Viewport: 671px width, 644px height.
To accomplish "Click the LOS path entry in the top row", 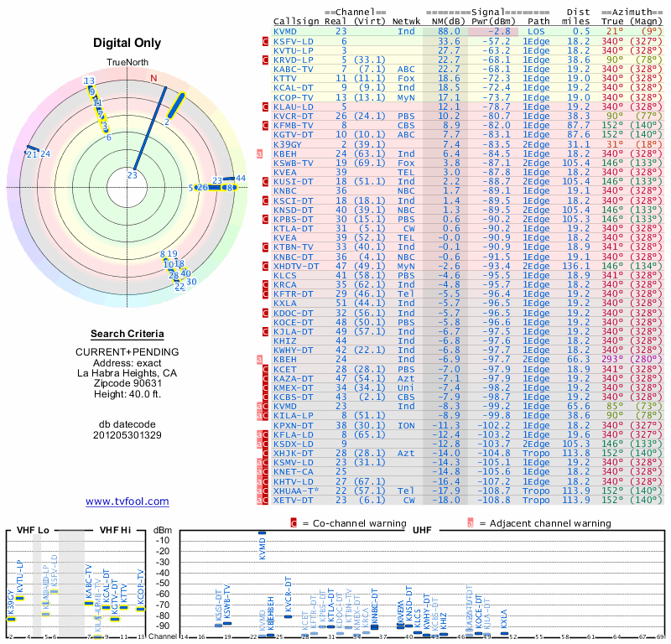I will click(x=536, y=31).
